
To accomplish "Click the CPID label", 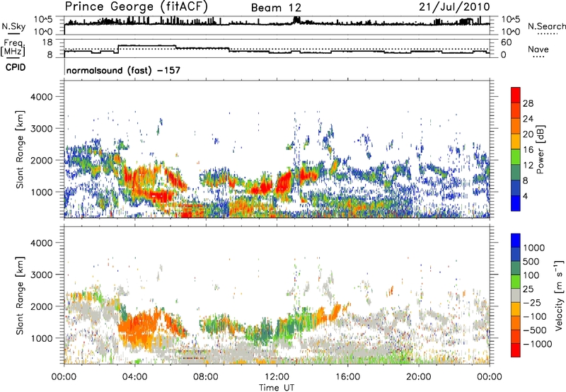I will point(16,67).
